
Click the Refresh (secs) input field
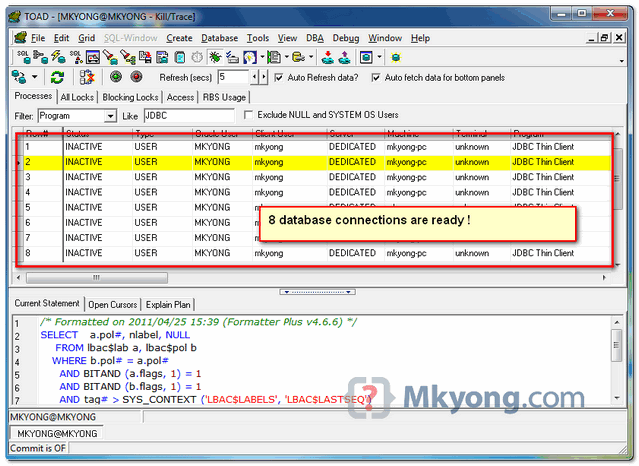pos(233,77)
